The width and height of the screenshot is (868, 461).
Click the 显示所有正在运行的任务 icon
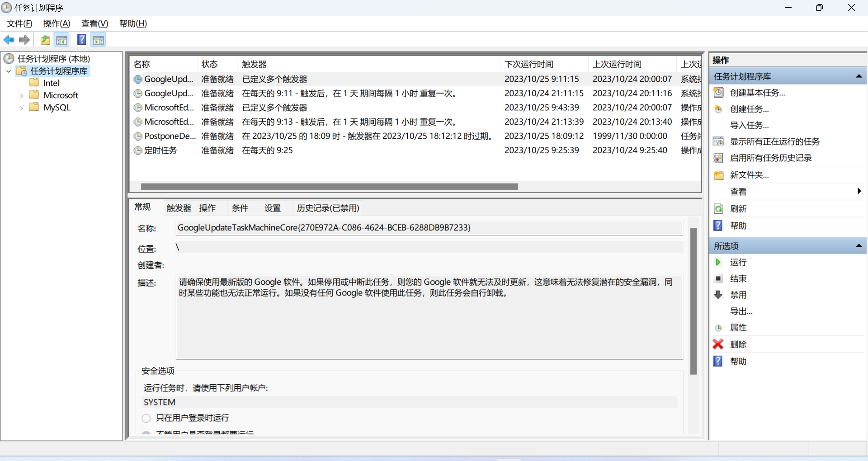click(718, 141)
